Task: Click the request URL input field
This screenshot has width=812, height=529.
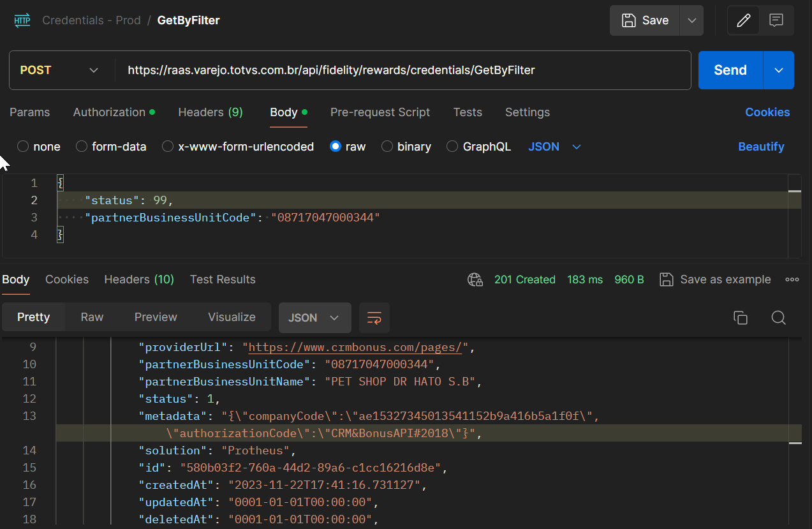Action: point(402,70)
